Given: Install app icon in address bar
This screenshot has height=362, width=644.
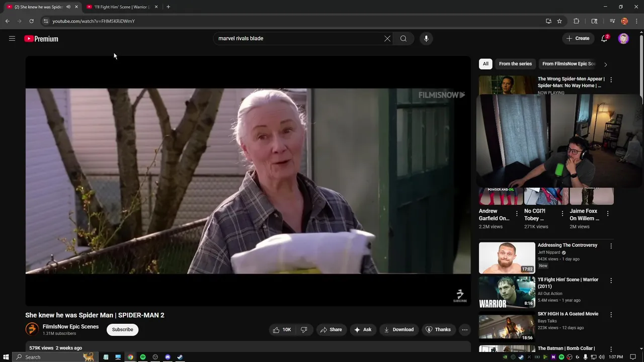Looking at the screenshot, I should click(548, 21).
